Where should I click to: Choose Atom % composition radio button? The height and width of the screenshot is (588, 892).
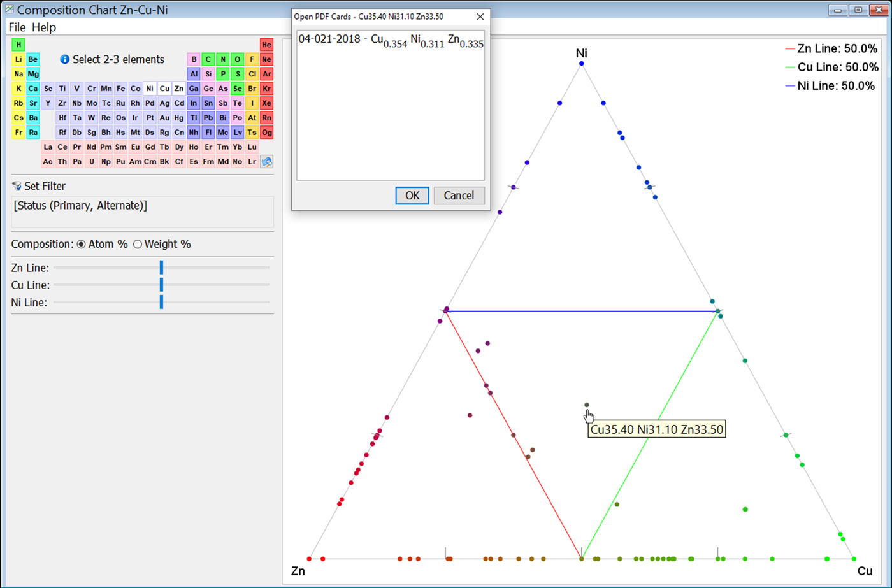click(x=81, y=244)
